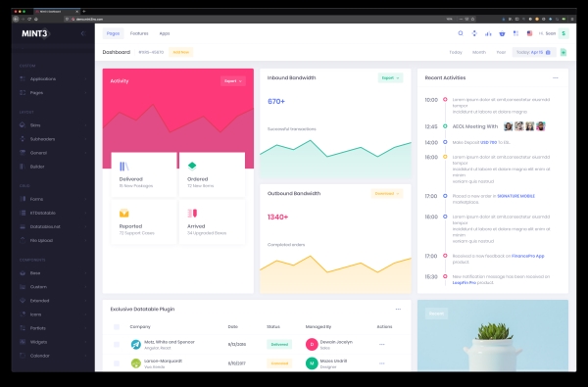588x387 pixels.
Task: Click Larson-Marquardt green company logo
Action: click(x=136, y=363)
